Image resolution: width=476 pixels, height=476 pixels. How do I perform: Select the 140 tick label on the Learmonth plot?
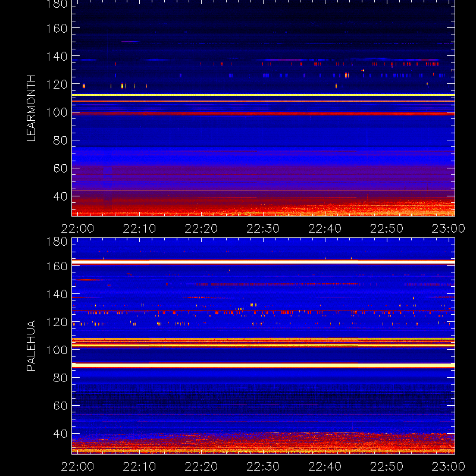[x=57, y=57]
